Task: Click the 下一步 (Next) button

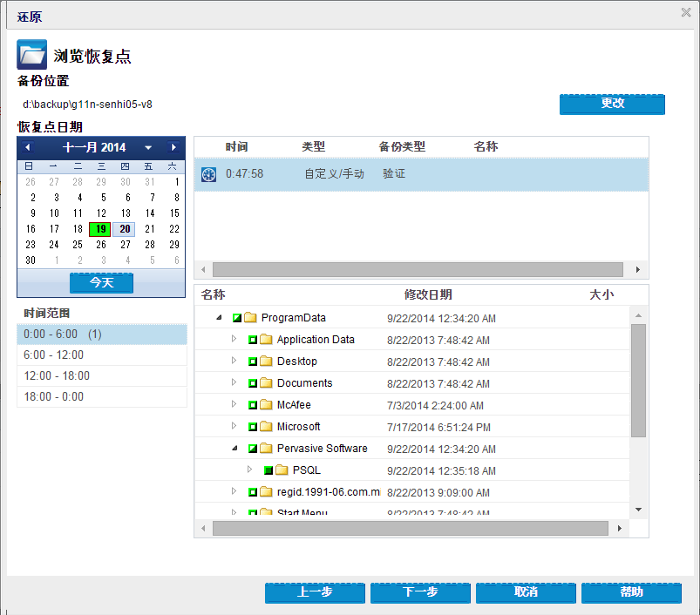Action: pos(421,592)
